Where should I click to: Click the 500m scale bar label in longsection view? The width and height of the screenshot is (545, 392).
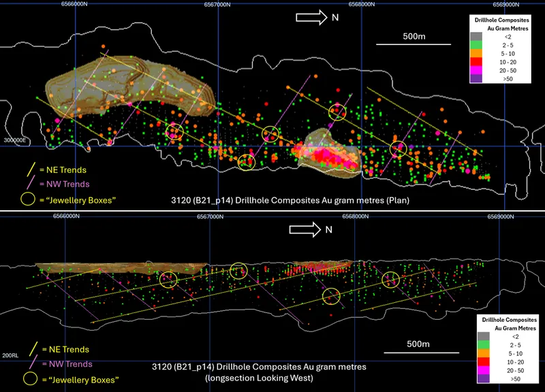[x=418, y=344]
